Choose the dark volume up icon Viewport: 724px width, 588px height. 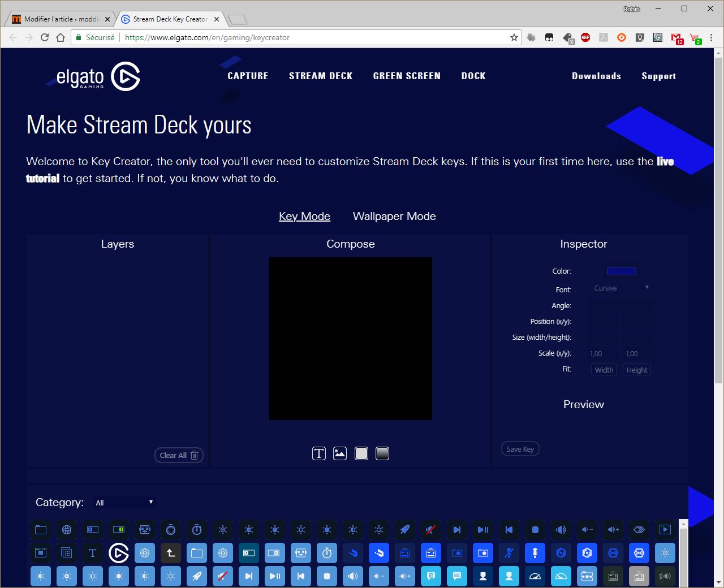click(x=613, y=530)
